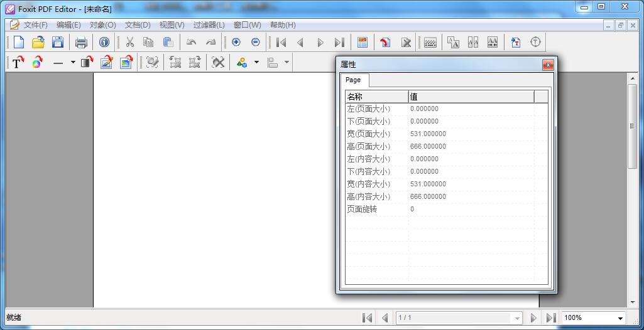Zoom out with the blue minus icon
The height and width of the screenshot is (330, 644).
point(256,42)
